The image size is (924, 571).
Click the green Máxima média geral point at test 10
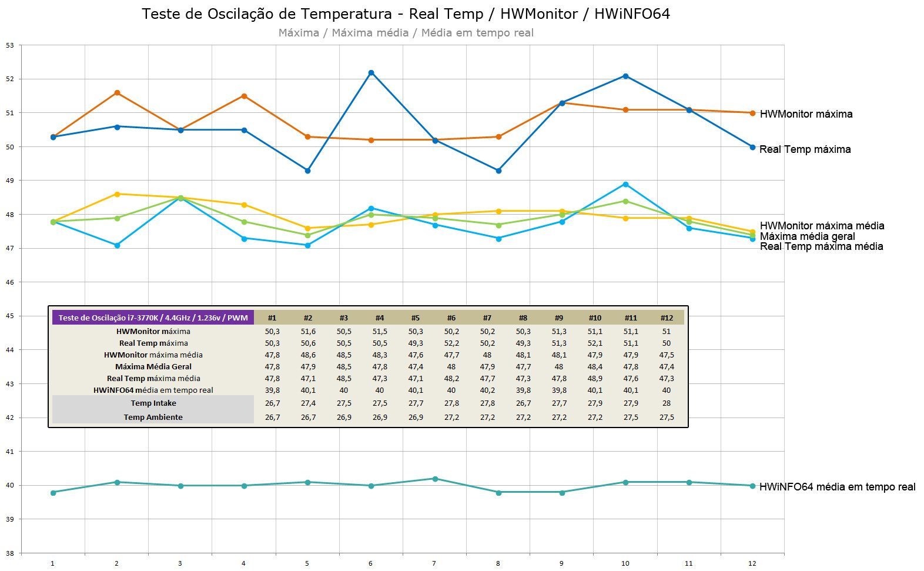point(625,201)
